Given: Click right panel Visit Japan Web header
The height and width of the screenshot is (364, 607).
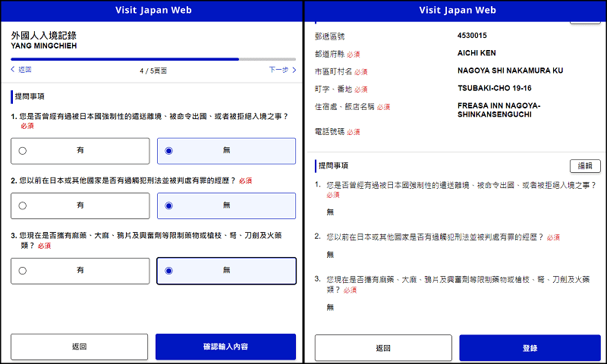Looking at the screenshot, I should [458, 10].
